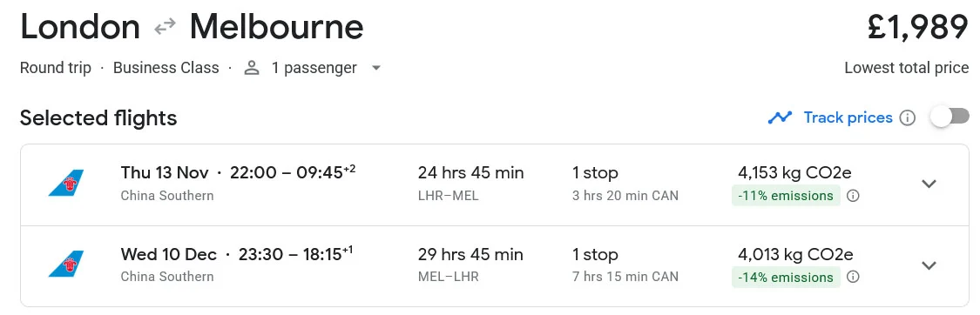Select the MEL–LHR return flight row
Viewport: 980px width, 315px height.
[x=495, y=266]
